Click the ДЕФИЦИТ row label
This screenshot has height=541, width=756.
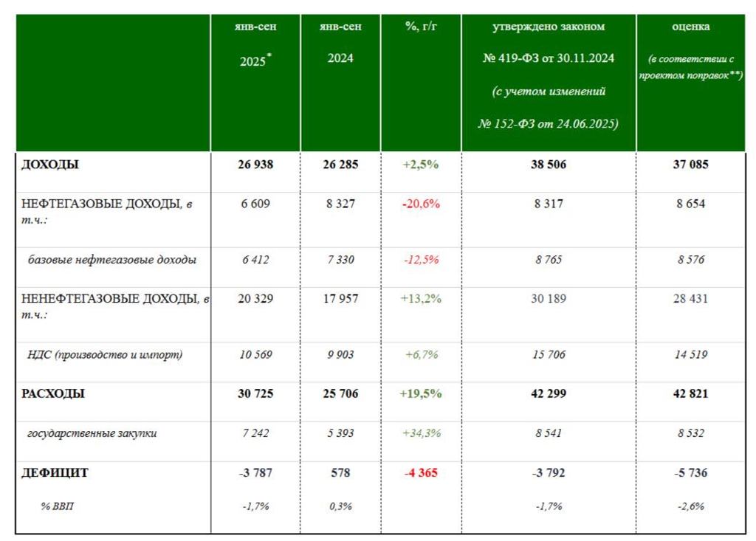pyautogui.click(x=55, y=473)
